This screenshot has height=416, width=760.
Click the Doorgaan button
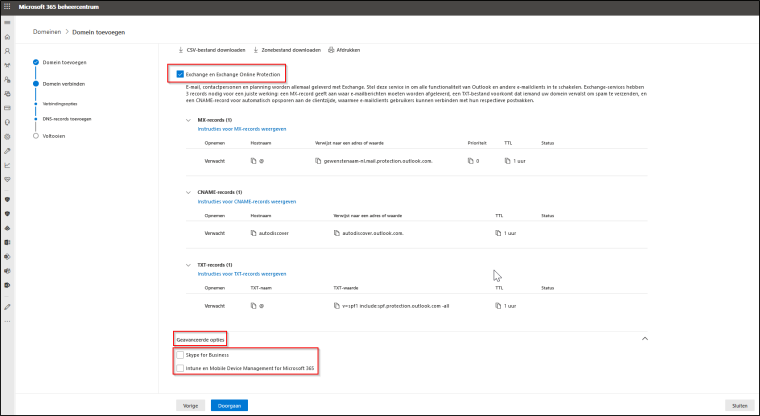(x=229, y=405)
